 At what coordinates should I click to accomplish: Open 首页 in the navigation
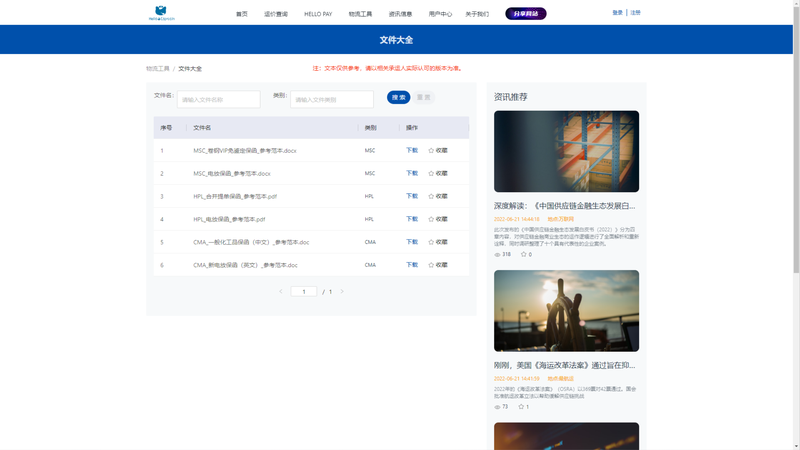pos(241,14)
